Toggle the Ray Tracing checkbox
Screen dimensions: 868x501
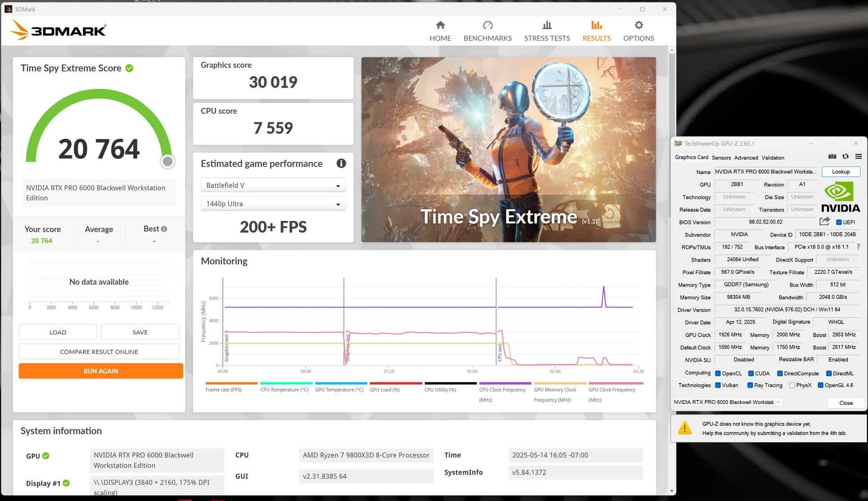(x=750, y=385)
